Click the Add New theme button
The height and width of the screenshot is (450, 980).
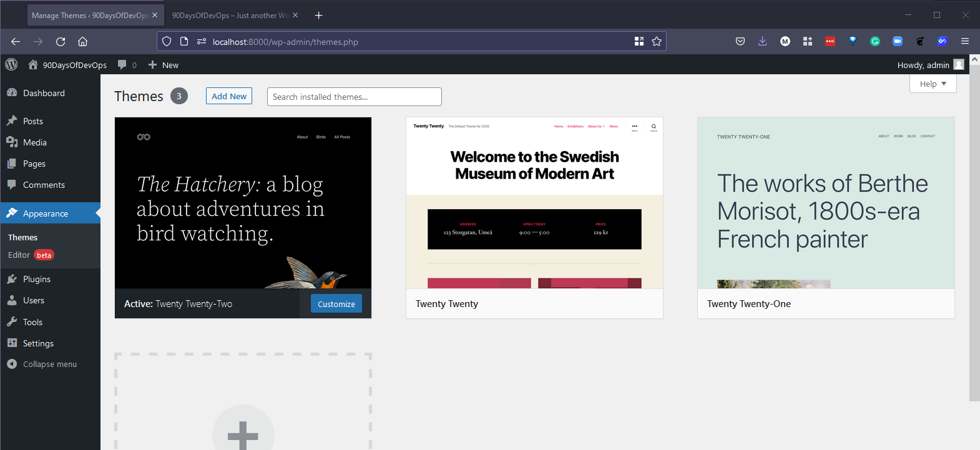(x=229, y=96)
